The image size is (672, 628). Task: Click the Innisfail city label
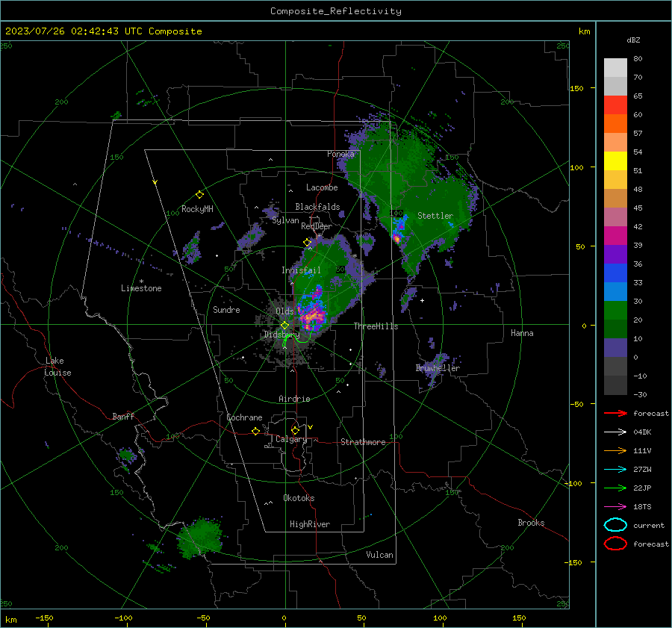[x=301, y=270]
